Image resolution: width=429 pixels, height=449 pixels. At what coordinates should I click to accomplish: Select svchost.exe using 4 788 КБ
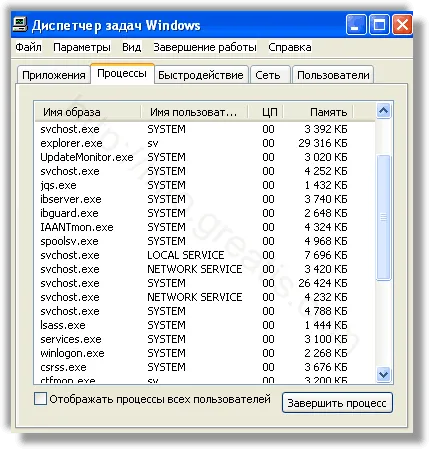(x=205, y=311)
